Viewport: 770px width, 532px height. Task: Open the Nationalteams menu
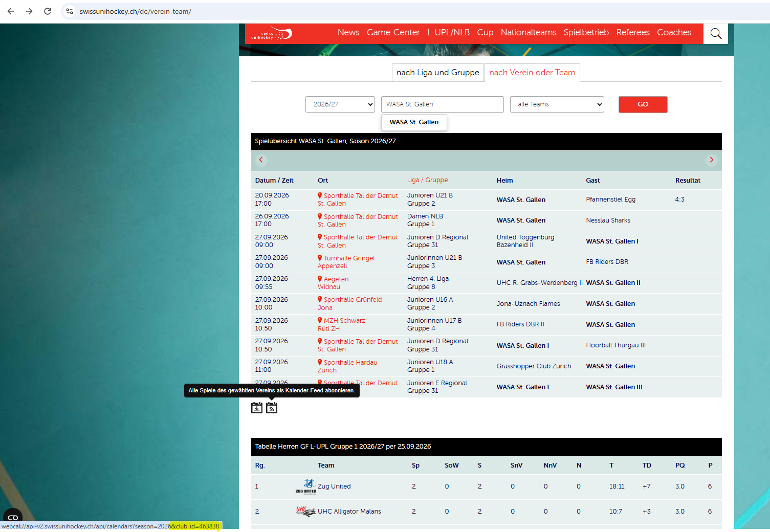pos(529,32)
